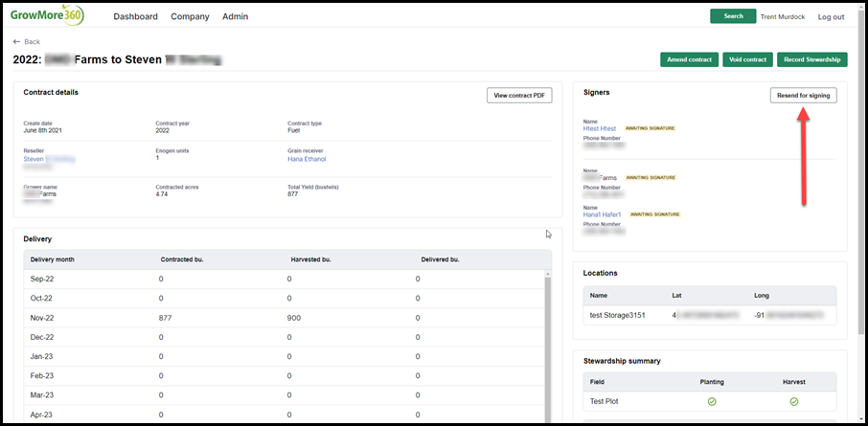Viewport: 868px width, 426px height.
Task: Click Trent Murdock user name
Action: pos(784,17)
